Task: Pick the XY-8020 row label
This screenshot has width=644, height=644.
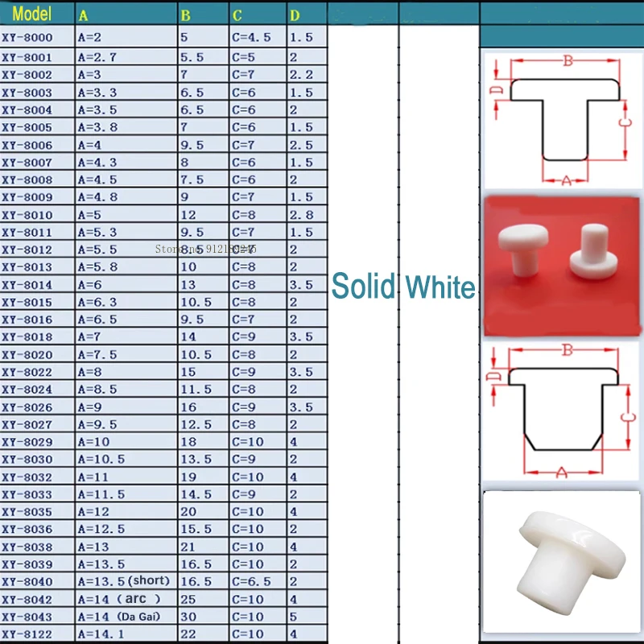Action: 27,354
